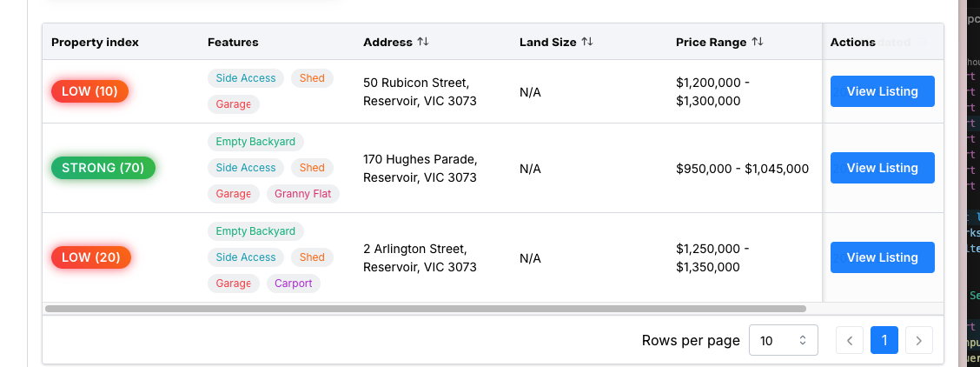Open Rows per page dropdown
This screenshot has height=367, width=980.
point(783,341)
